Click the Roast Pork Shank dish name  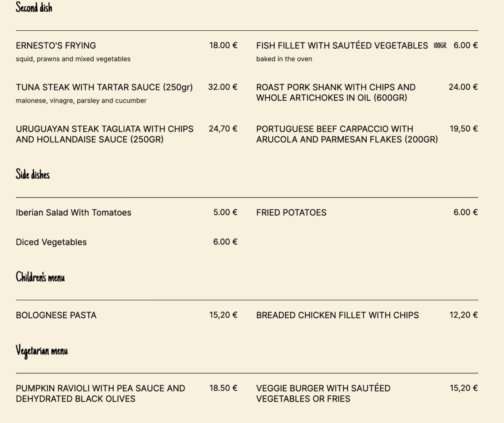click(336, 93)
